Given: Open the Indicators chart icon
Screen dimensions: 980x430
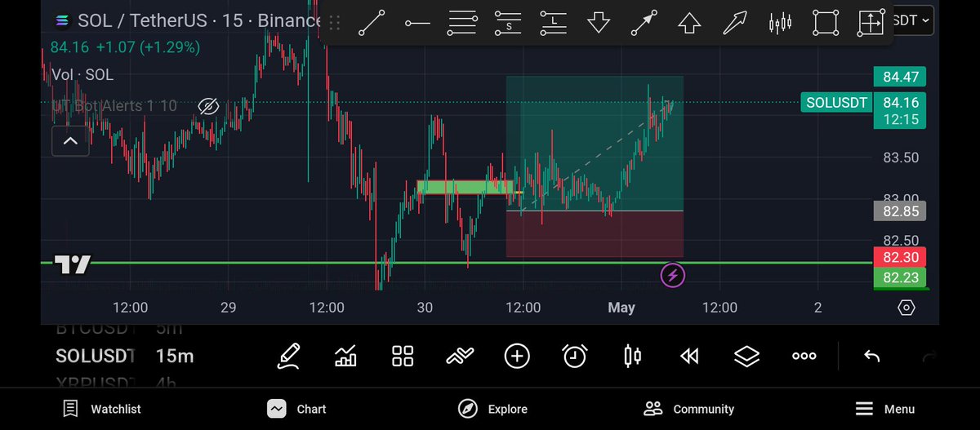Looking at the screenshot, I should [345, 356].
